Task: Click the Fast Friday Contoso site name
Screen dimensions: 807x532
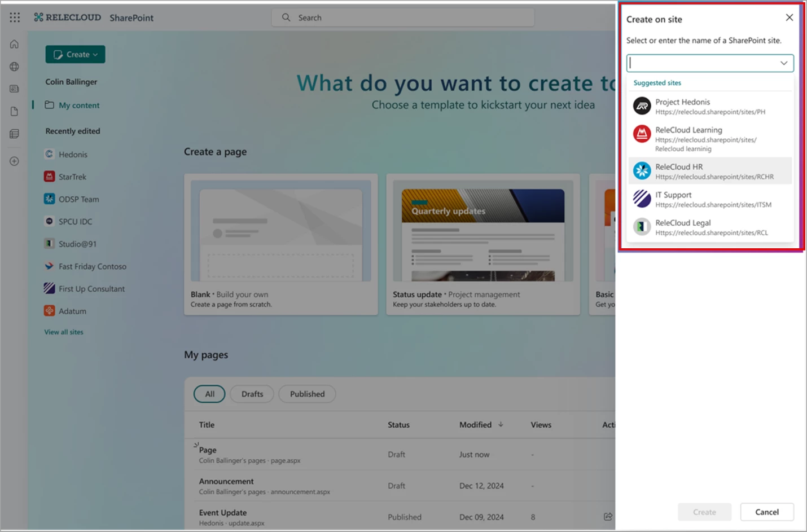Action: tap(93, 266)
